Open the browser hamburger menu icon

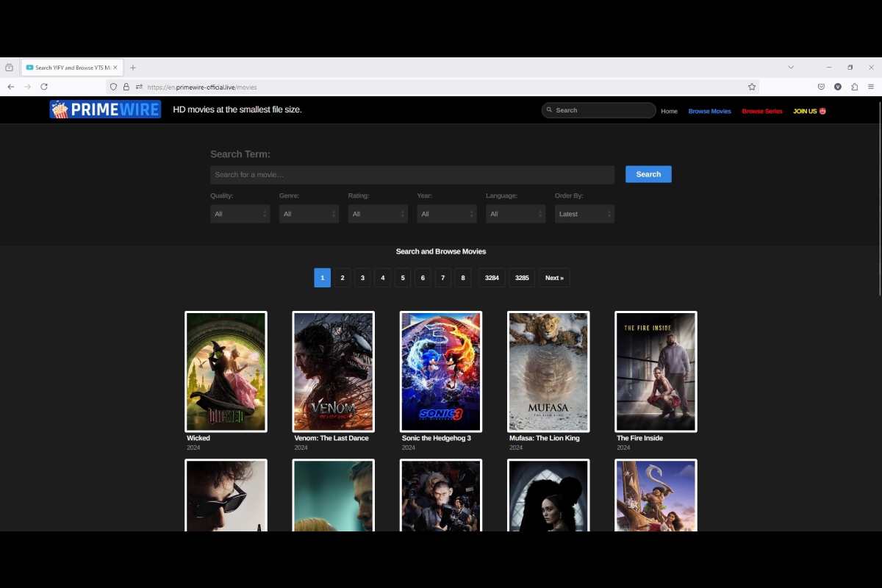coord(871,87)
